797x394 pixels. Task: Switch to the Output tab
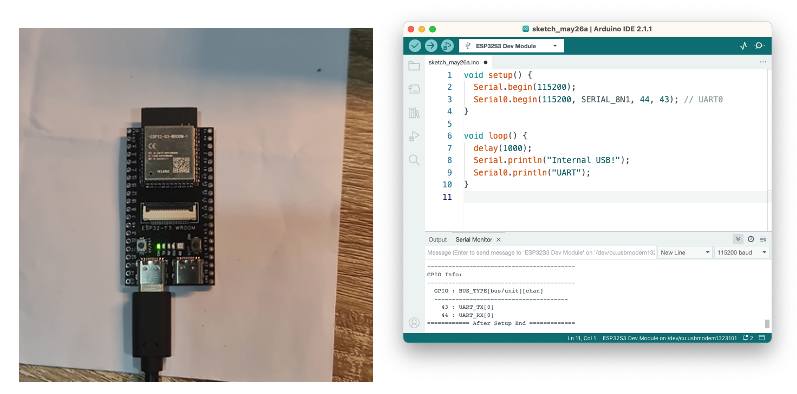438,239
